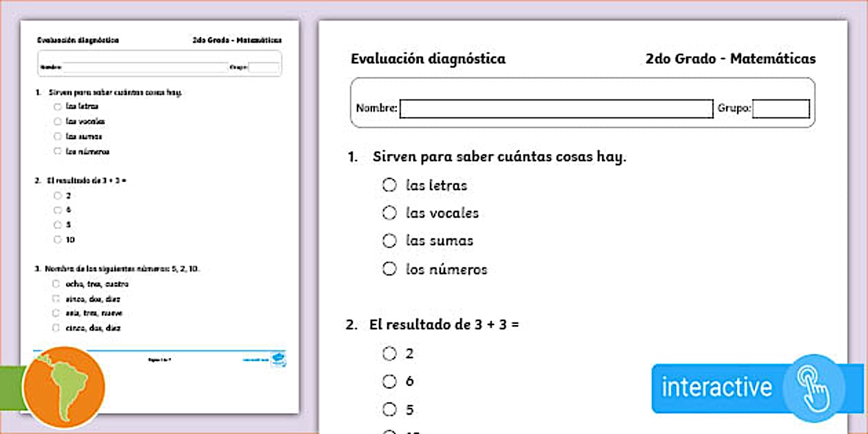Select the "las vocales" answer option
The width and height of the screenshot is (868, 434).
(389, 213)
